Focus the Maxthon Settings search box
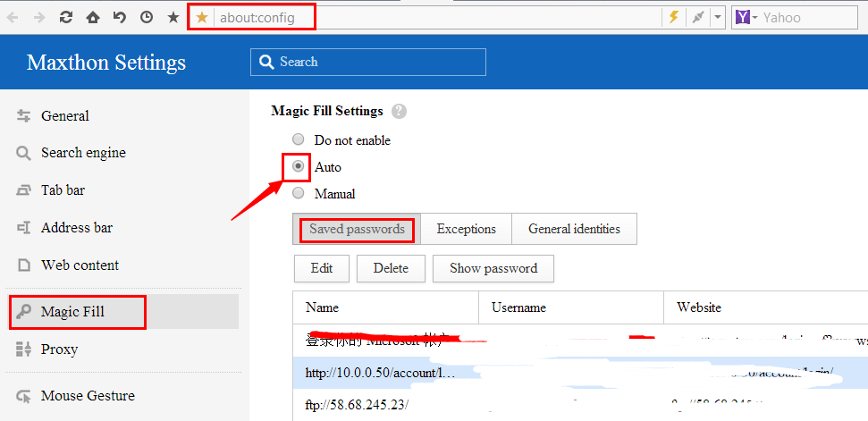The height and width of the screenshot is (421, 868). tap(368, 62)
